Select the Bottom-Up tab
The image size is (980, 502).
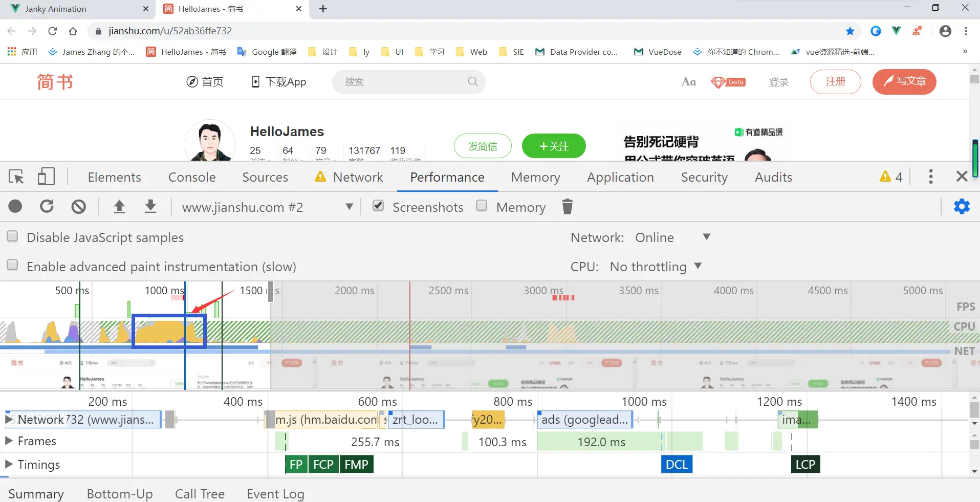[120, 494]
